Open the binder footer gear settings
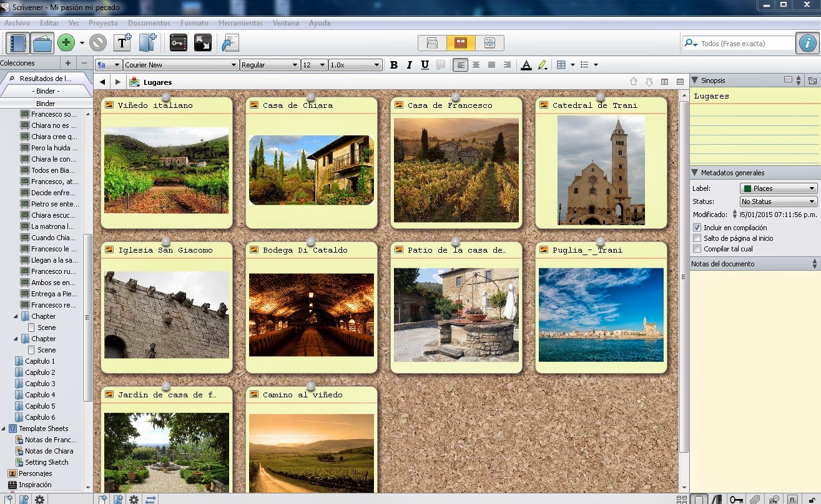The width and height of the screenshot is (821, 504). (39, 499)
